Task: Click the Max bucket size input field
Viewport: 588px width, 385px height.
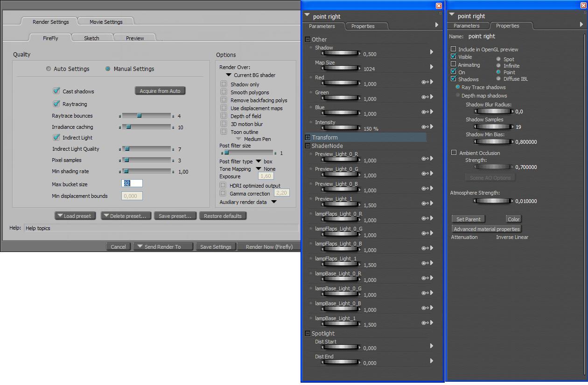Action: click(x=132, y=184)
